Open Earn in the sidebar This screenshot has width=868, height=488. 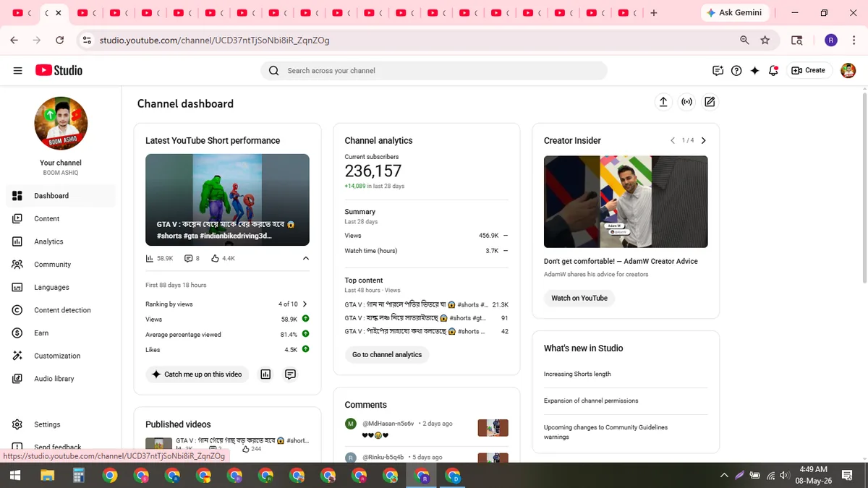(61, 333)
